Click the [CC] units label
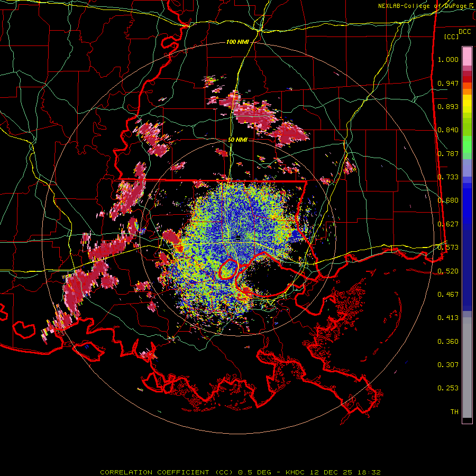The height and width of the screenshot is (476, 476). [452, 36]
